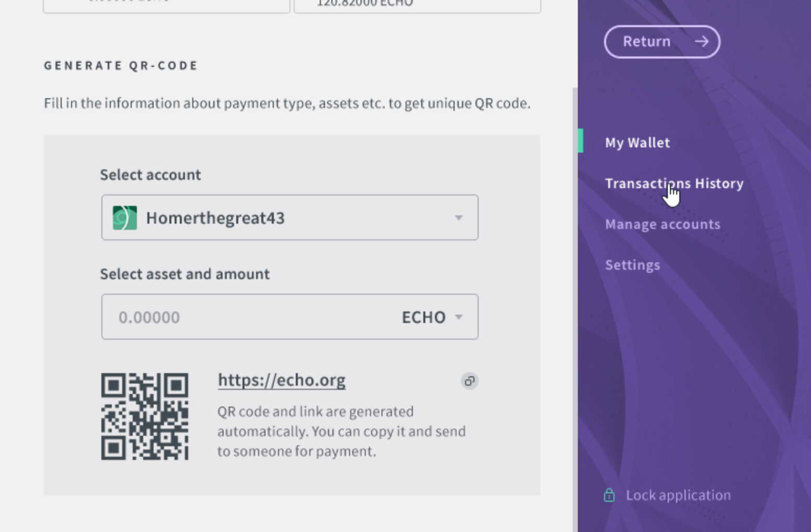
Task: Lock the application via sidebar text
Action: (x=678, y=495)
